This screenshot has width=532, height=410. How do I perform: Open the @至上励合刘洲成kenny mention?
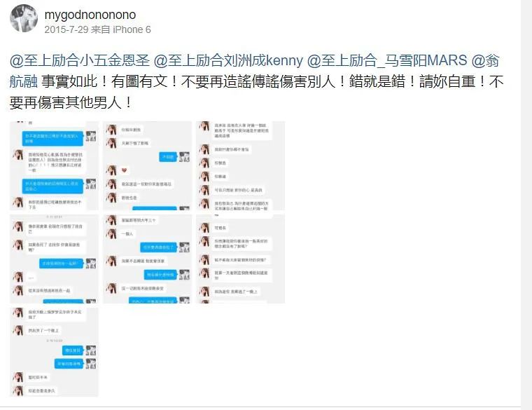pos(228,60)
